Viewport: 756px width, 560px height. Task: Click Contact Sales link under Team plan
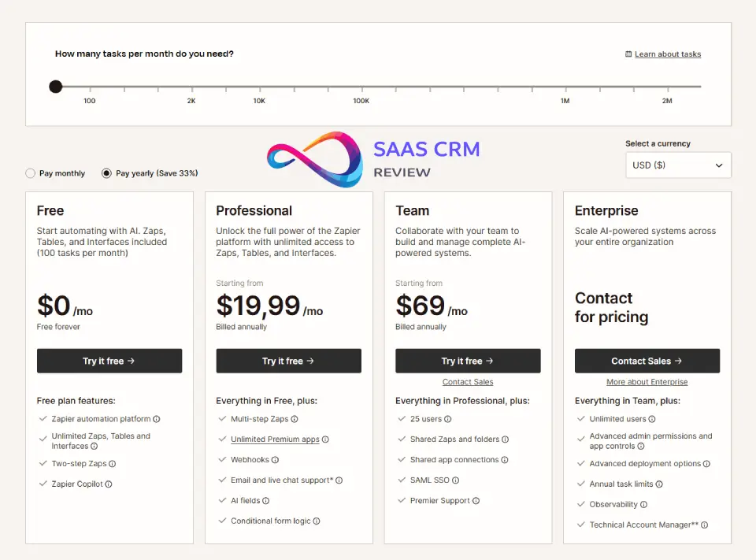(x=468, y=382)
